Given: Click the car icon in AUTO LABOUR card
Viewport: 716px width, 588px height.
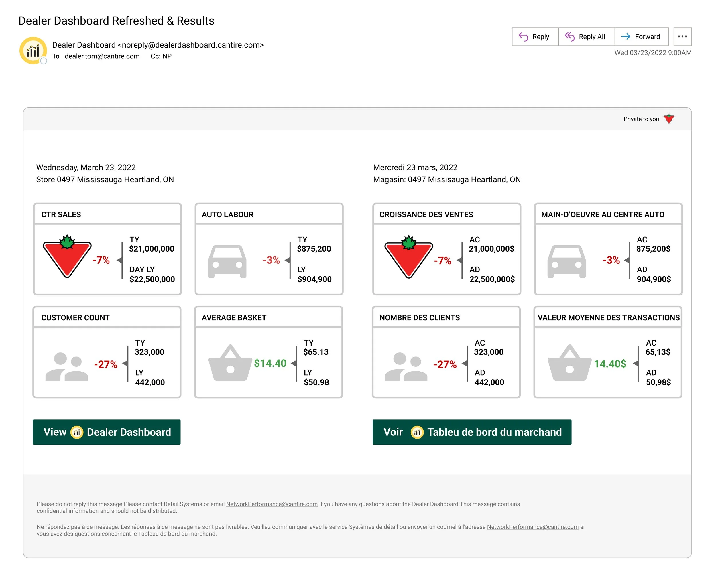Looking at the screenshot, I should tap(227, 261).
